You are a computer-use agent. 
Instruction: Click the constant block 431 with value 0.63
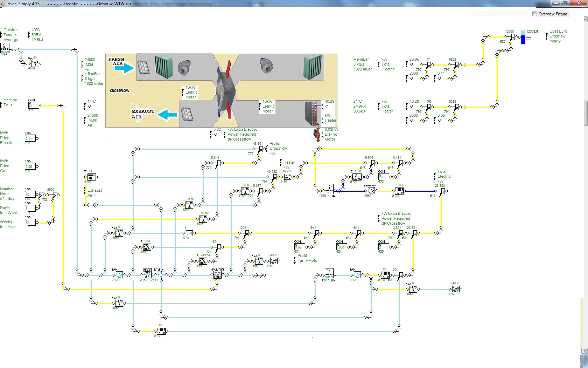[x=300, y=247]
